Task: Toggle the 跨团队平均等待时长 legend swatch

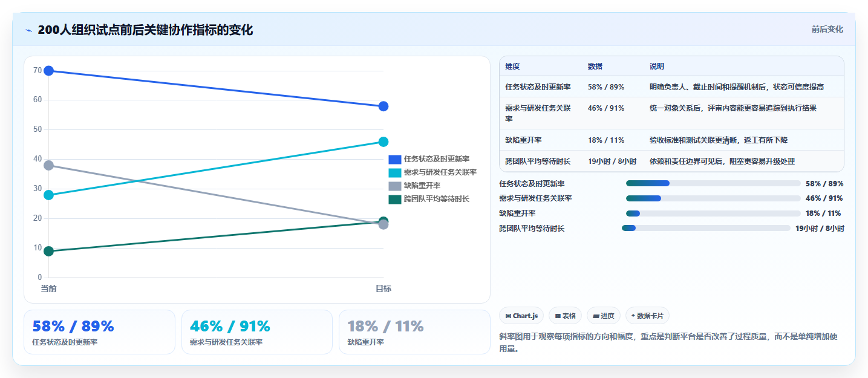Action: 394,199
